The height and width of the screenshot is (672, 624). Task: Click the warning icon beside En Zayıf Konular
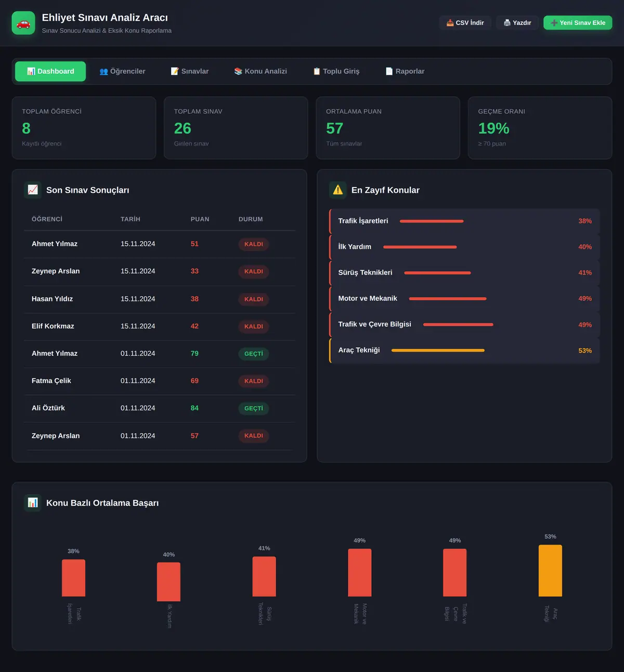coord(338,190)
